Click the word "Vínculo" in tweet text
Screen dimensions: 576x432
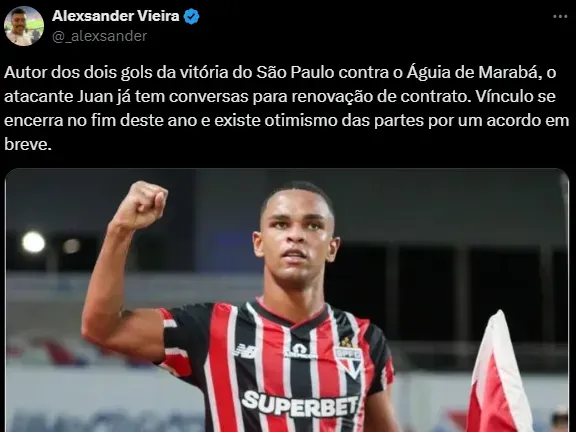[x=504, y=97]
